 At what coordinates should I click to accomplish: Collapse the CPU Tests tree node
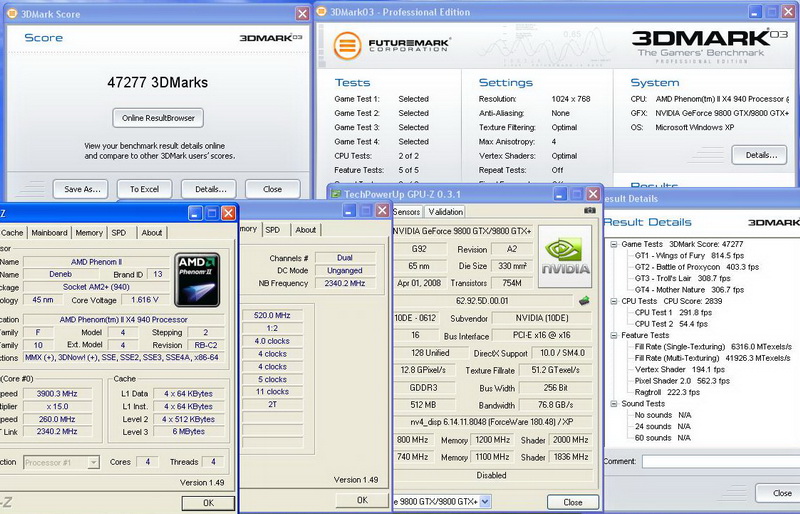614,301
